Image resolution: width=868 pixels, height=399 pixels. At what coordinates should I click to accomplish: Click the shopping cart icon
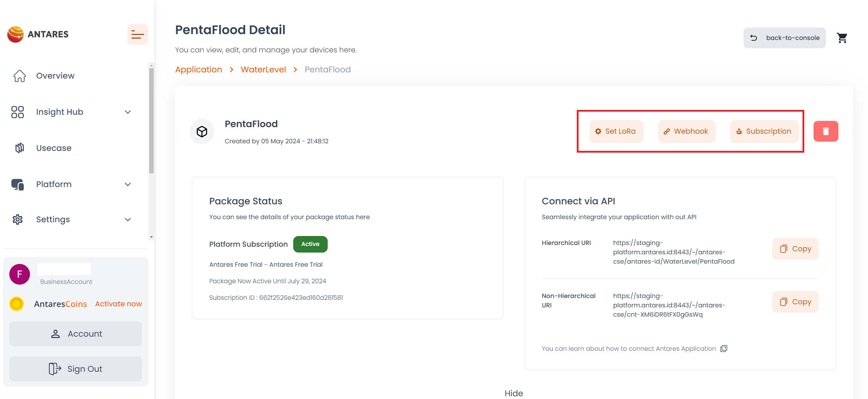click(842, 38)
